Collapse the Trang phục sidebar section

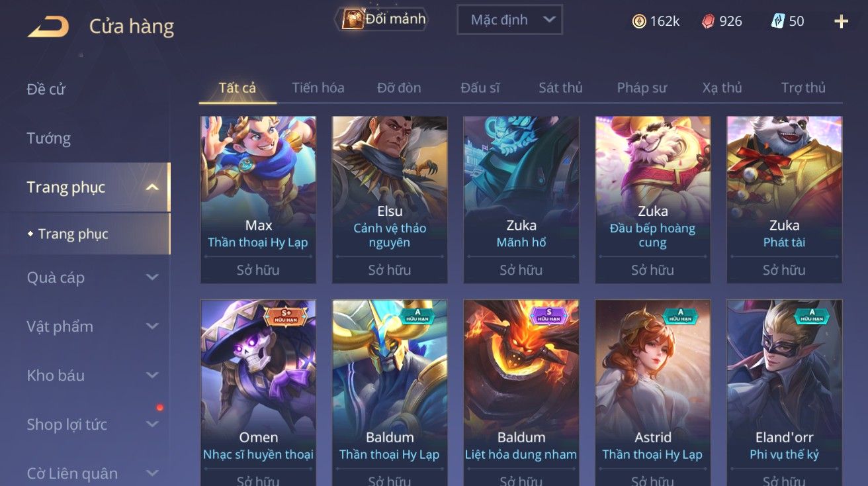pyautogui.click(x=152, y=187)
